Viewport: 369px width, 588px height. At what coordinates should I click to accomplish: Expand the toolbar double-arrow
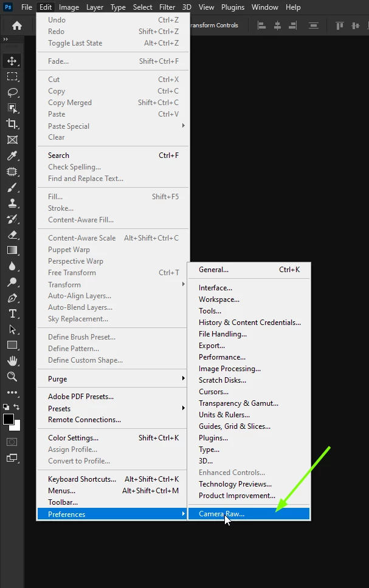point(5,39)
